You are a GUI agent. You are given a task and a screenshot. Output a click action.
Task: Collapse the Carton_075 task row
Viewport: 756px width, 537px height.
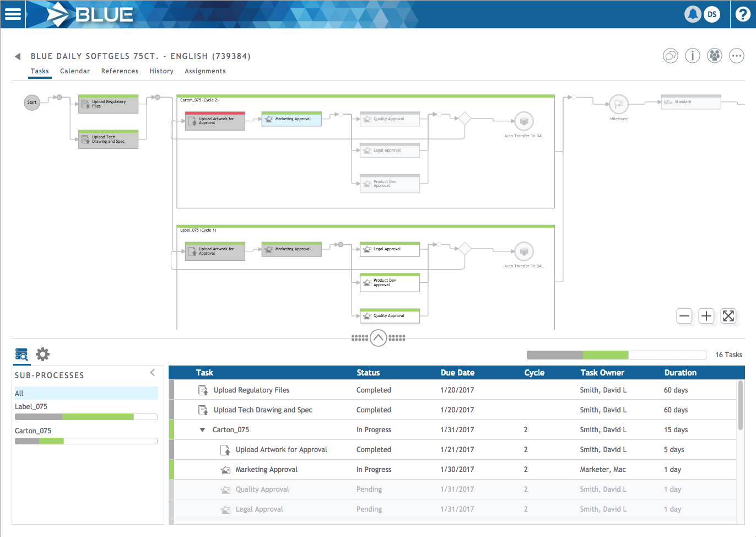(x=202, y=430)
